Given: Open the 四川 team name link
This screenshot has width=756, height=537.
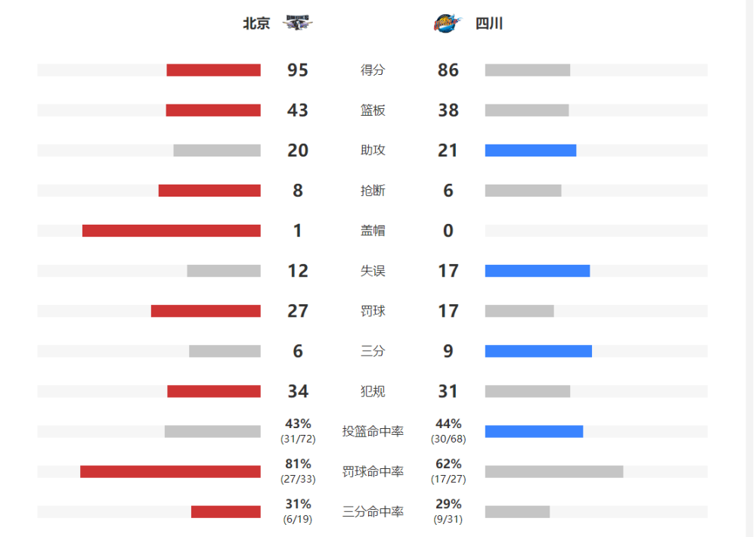Looking at the screenshot, I should click(489, 23).
